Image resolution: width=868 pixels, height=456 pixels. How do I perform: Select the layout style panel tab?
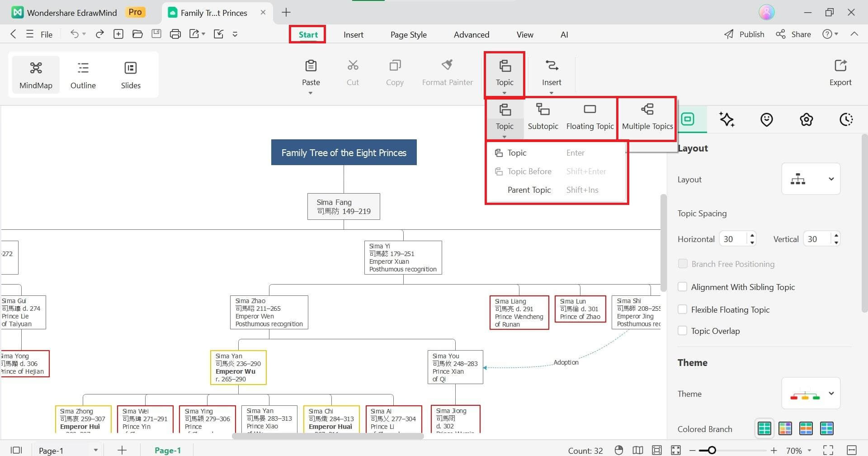pos(688,119)
